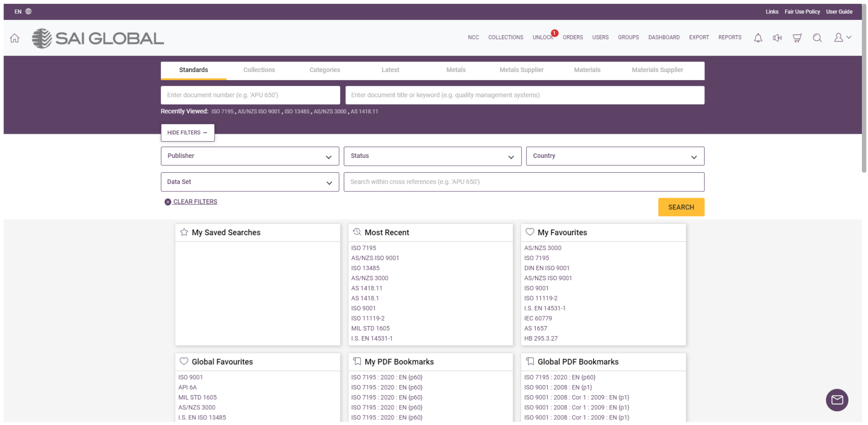This screenshot has height=425, width=868.
Task: Open the Fair Use Policy link
Action: [802, 12]
